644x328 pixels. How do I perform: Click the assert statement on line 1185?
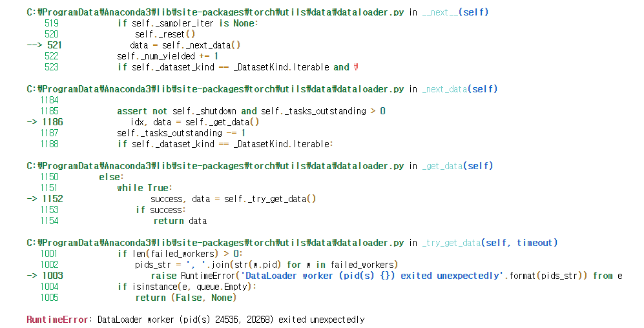coord(251,111)
